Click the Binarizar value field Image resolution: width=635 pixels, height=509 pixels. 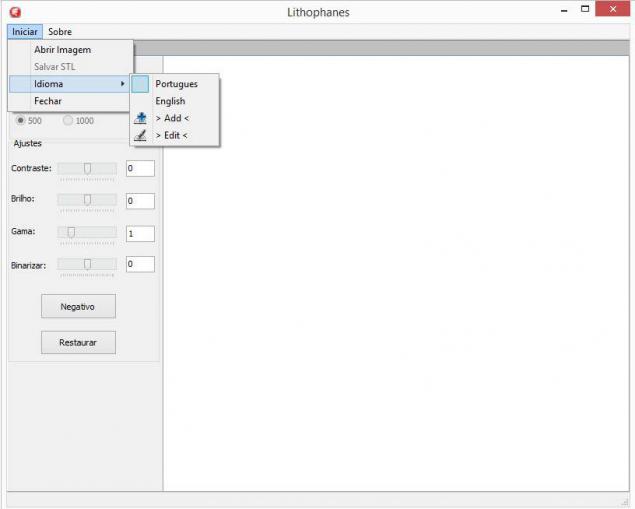(x=140, y=264)
